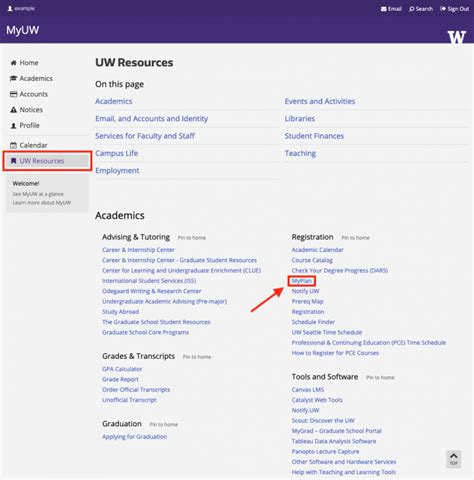This screenshot has height=480, width=474.
Task: Click the scroll-to-top arrow button
Action: [454, 459]
